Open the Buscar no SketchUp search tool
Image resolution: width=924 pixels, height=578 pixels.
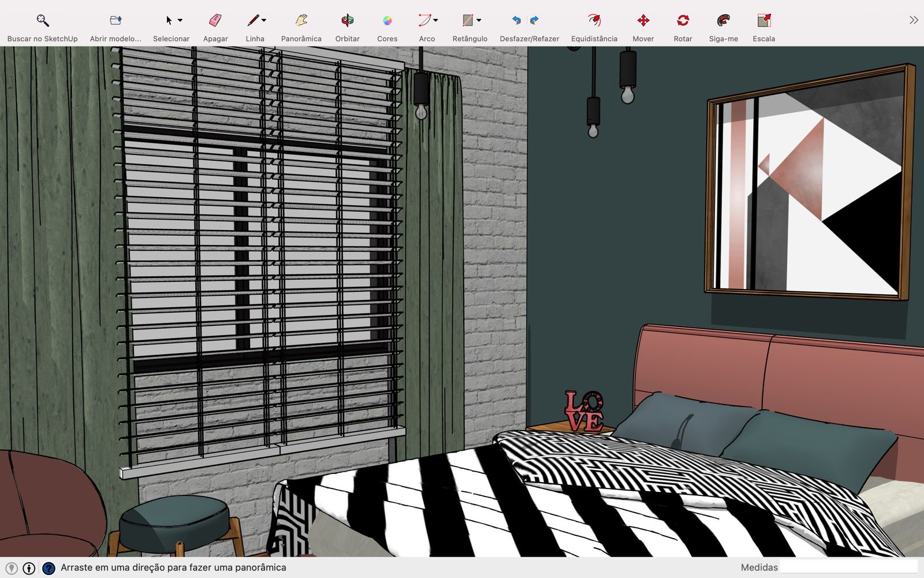[x=42, y=21]
